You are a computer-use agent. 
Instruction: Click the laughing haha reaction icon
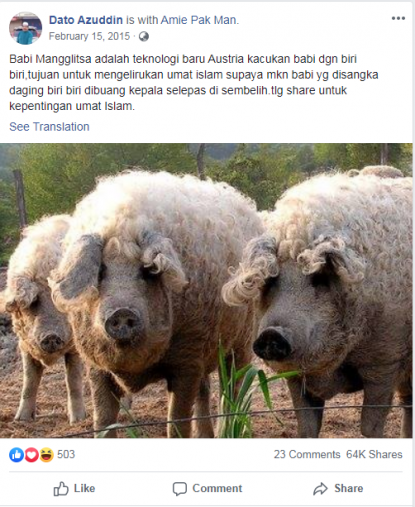click(47, 455)
